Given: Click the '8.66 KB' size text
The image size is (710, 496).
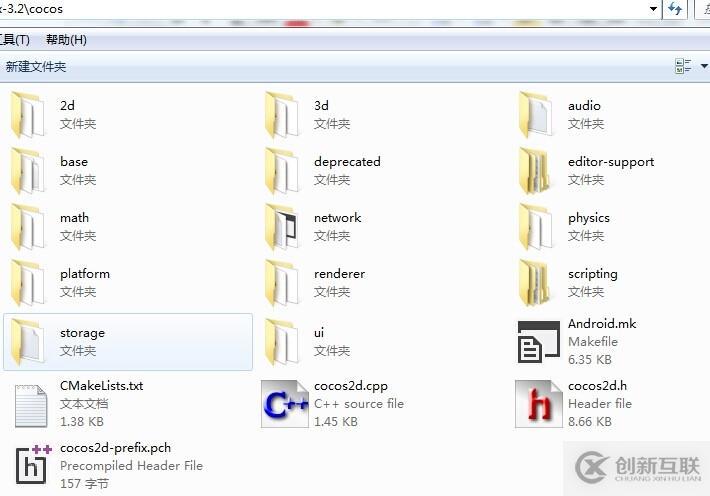Looking at the screenshot, I should point(590,422).
